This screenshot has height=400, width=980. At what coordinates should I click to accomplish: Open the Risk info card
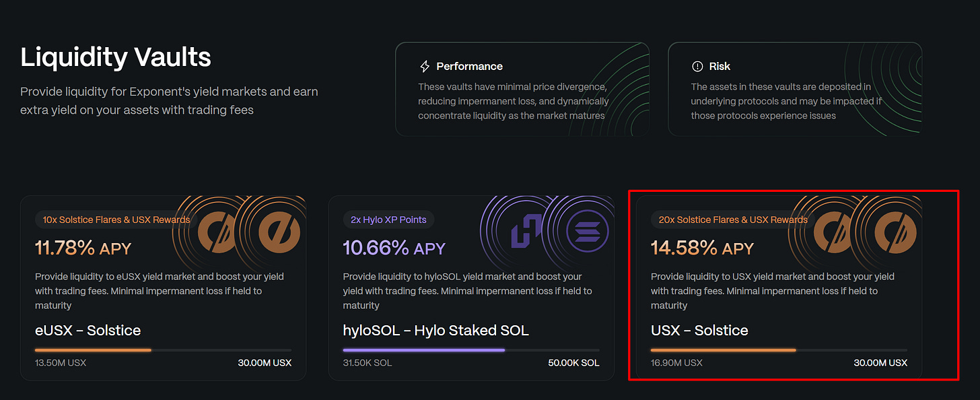pos(795,89)
